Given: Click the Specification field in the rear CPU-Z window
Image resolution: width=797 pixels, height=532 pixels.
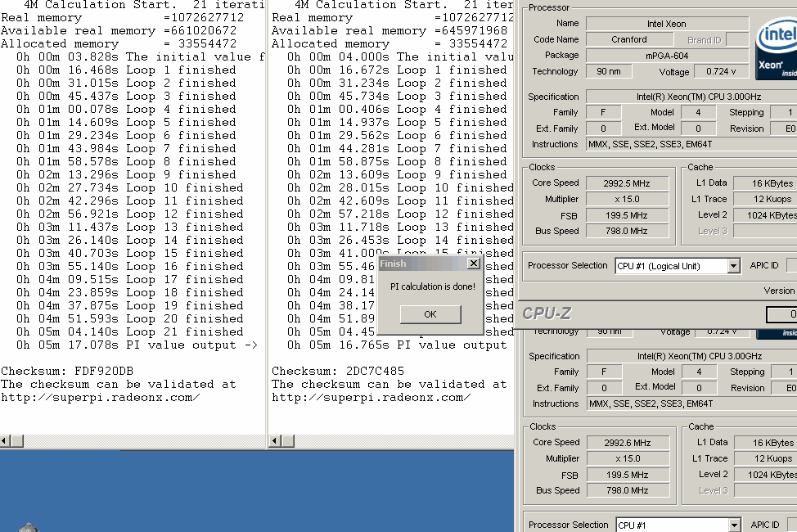Looking at the screenshot, I should [x=692, y=356].
